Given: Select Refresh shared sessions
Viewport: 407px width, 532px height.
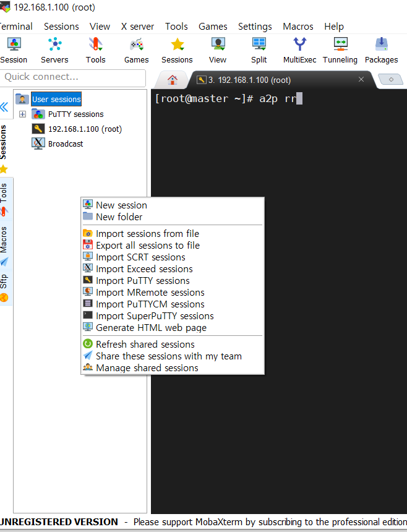Looking at the screenshot, I should coord(173,345).
